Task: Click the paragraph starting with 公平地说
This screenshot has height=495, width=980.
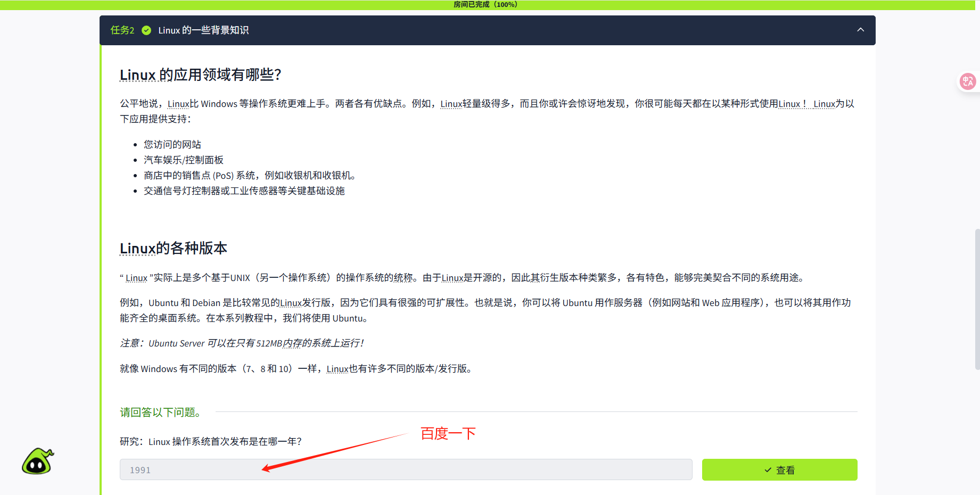Action: [487, 111]
